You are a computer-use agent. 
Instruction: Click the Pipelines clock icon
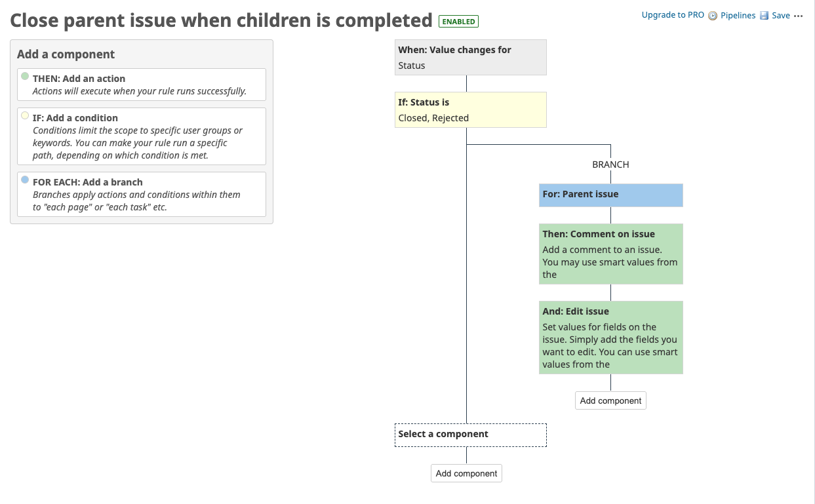coord(713,16)
